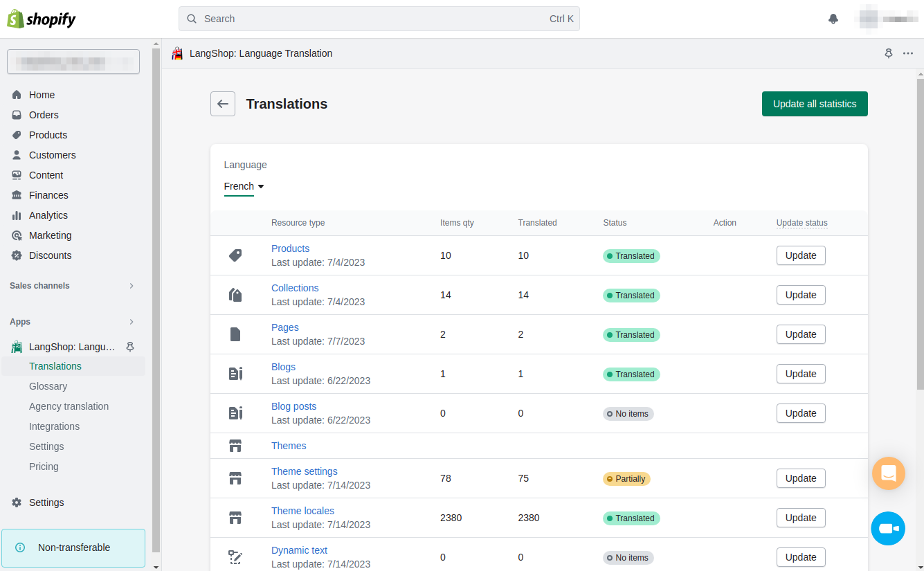
Task: Click the Shopify logo
Action: pyautogui.click(x=42, y=19)
